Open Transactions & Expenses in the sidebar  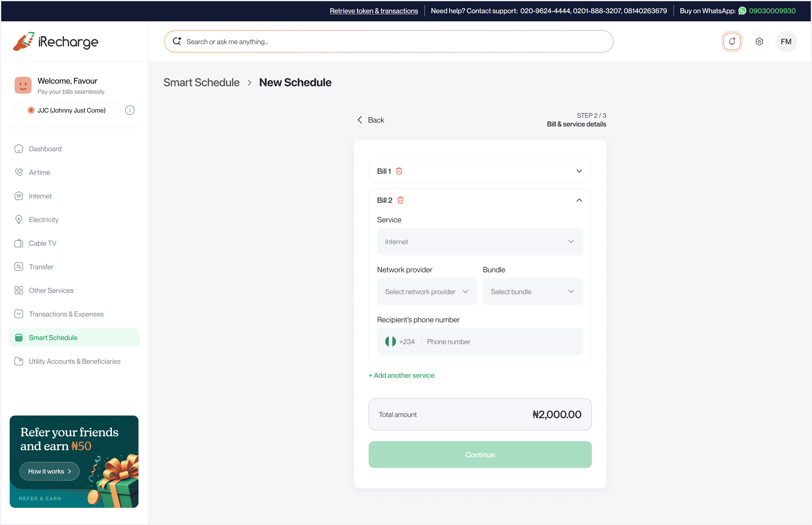coord(66,314)
